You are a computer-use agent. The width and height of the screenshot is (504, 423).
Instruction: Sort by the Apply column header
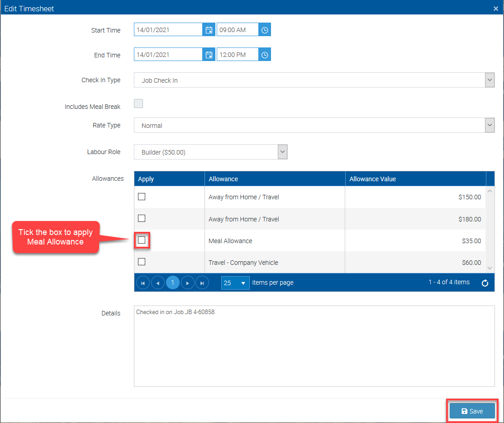coord(169,179)
